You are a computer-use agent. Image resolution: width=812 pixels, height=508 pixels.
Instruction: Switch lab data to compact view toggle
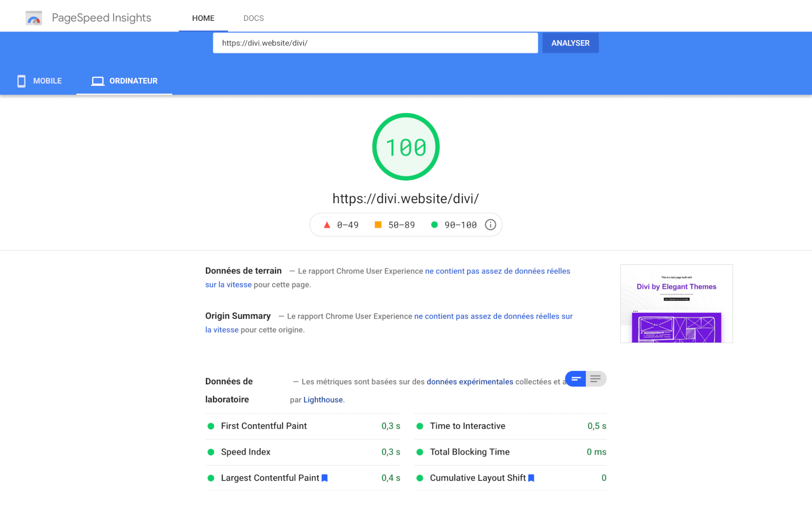click(575, 379)
